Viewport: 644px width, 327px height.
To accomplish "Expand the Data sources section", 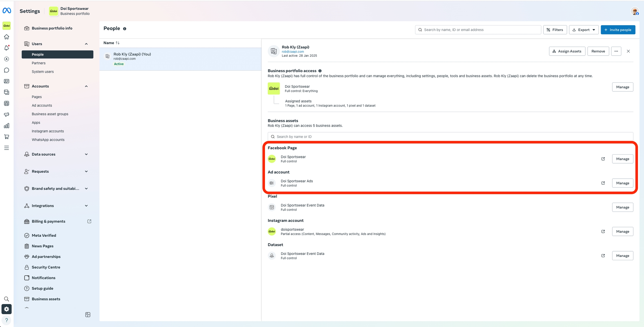I will click(x=86, y=154).
